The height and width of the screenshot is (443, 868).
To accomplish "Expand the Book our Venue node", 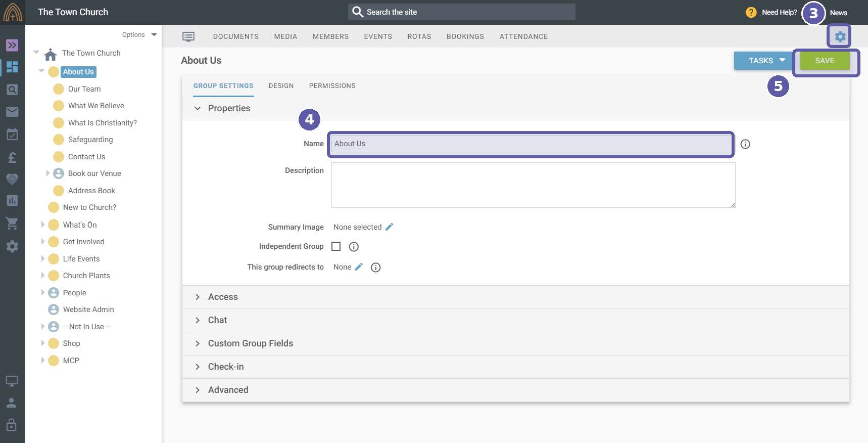I will click(x=48, y=173).
